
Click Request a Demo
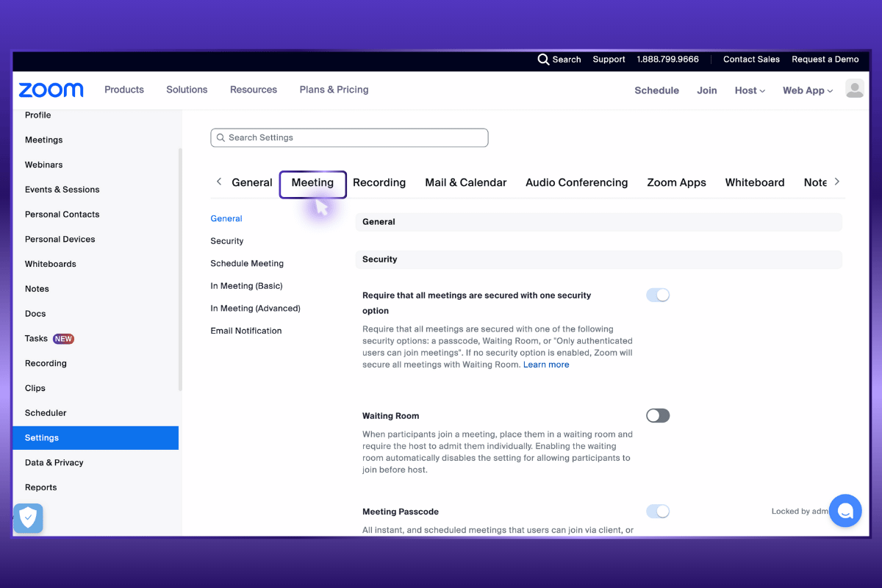click(x=825, y=60)
